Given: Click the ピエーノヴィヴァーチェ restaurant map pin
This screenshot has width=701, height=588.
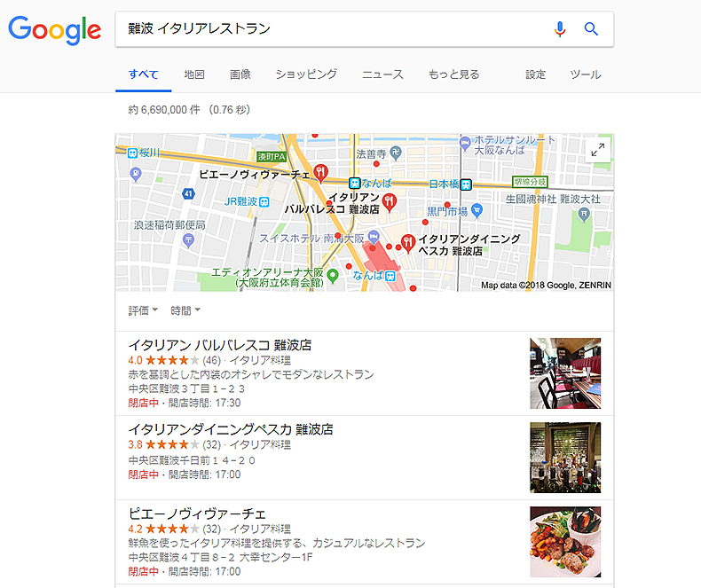Looking at the screenshot, I should pyautogui.click(x=320, y=173).
